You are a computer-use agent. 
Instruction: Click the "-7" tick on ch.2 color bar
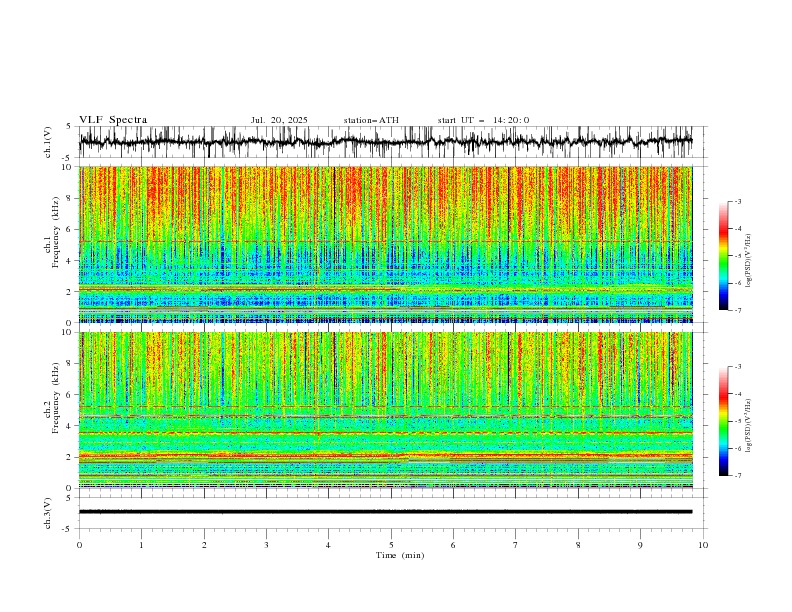pos(738,476)
